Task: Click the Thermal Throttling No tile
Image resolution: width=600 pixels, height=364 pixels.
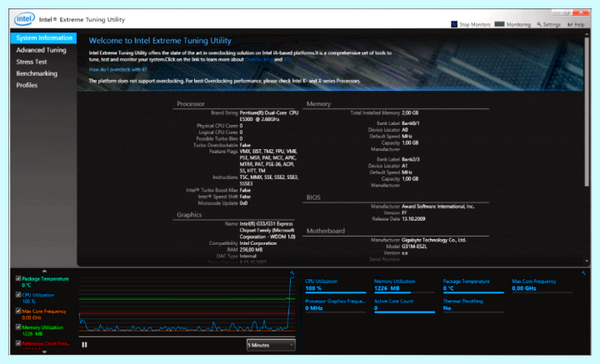Action: [473, 305]
